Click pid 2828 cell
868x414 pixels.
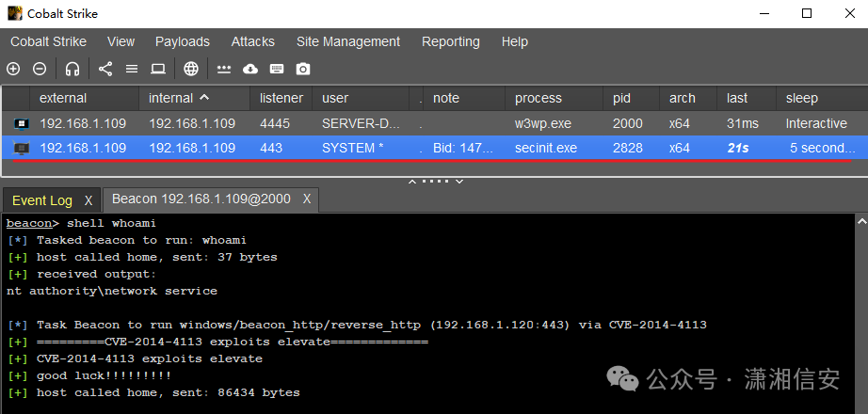631,148
